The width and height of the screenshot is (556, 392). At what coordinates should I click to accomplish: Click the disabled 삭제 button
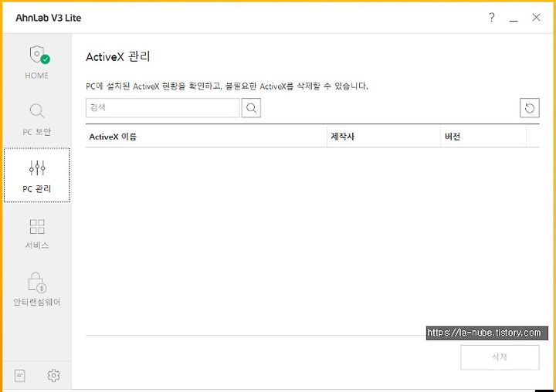pyautogui.click(x=500, y=357)
